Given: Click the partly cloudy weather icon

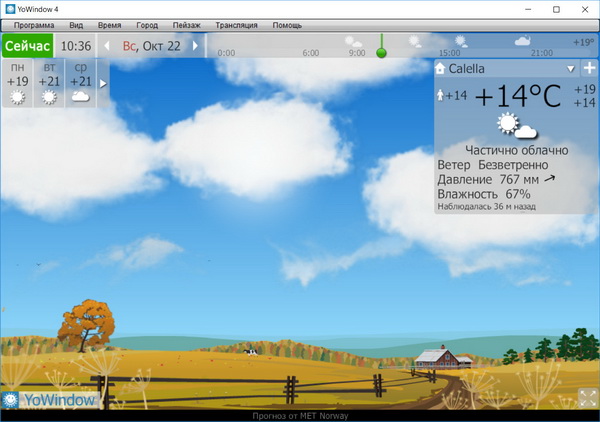Looking at the screenshot, I should point(517,126).
